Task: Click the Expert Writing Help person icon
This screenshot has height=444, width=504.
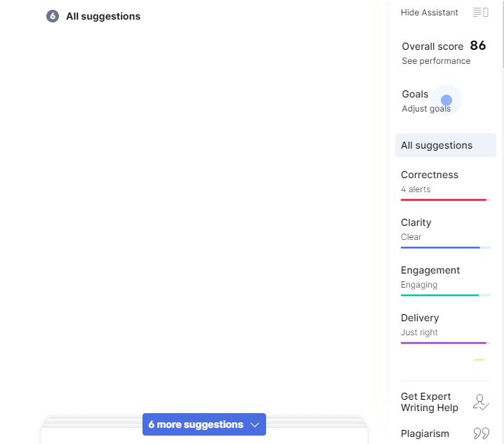Action: tap(481, 402)
